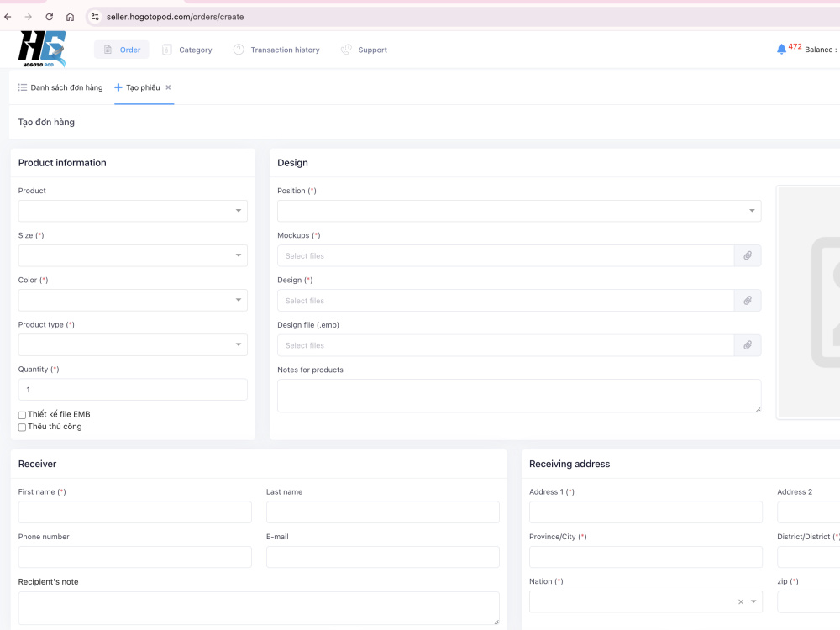Click Mockups Select files field
Viewport: 840px width, 630px height.
tap(506, 255)
